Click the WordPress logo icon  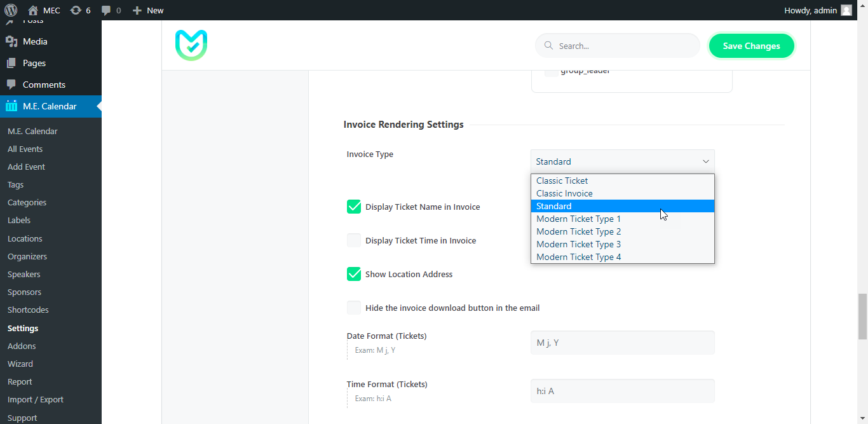[11, 10]
